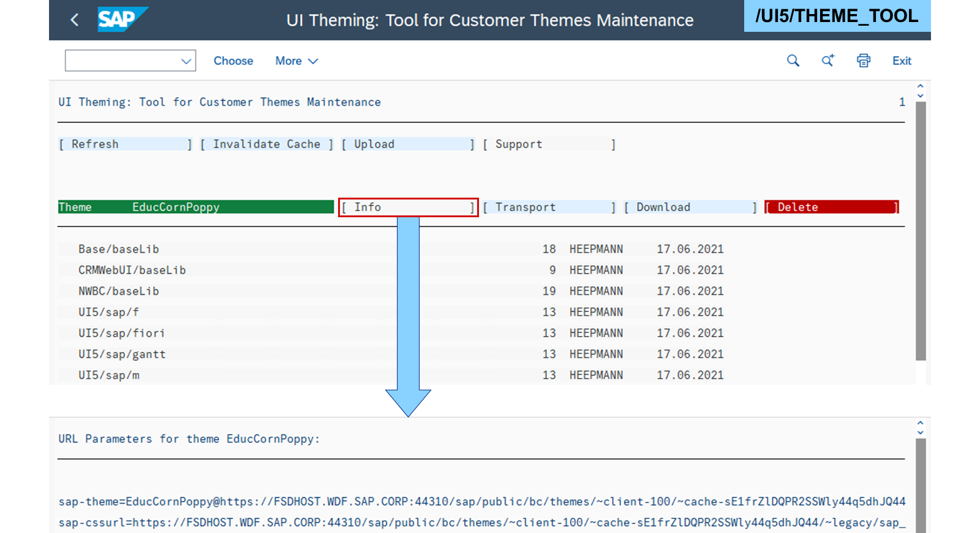Click count 18 in Base/baseLib row
980x533 pixels.
pos(549,250)
